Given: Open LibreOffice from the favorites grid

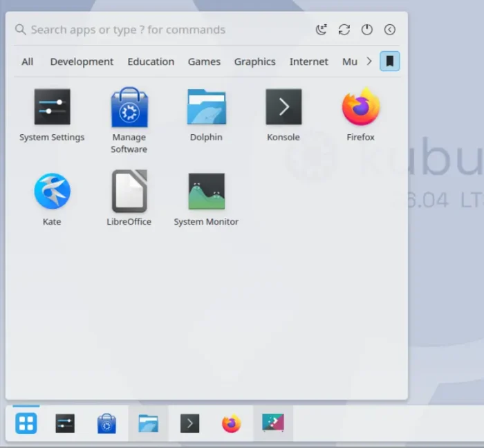Looking at the screenshot, I should click(129, 199).
